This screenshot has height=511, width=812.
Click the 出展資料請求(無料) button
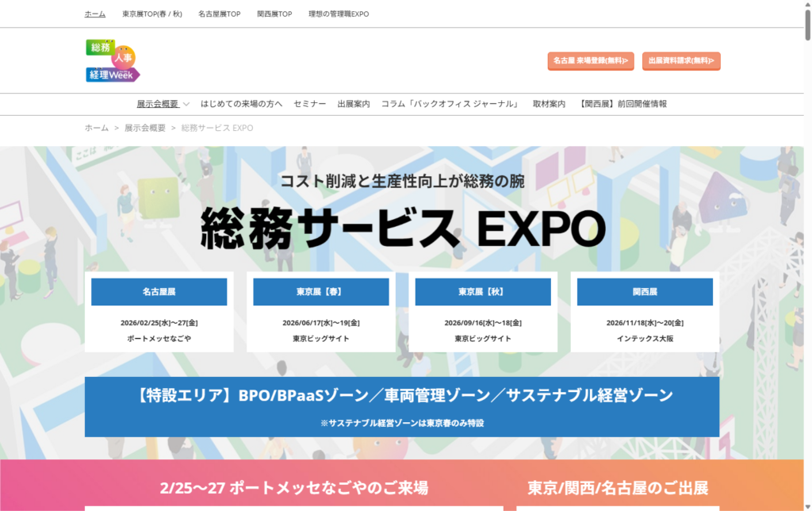pyautogui.click(x=680, y=60)
